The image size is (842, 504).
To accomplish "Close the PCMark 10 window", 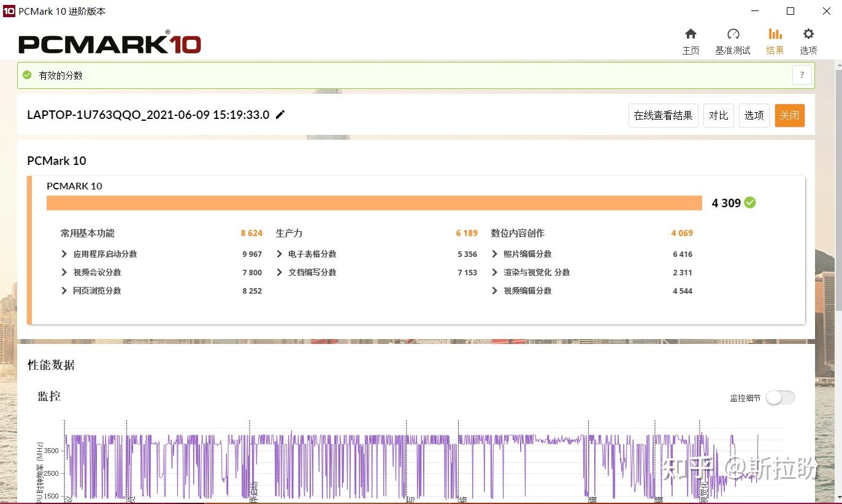I will pyautogui.click(x=826, y=11).
